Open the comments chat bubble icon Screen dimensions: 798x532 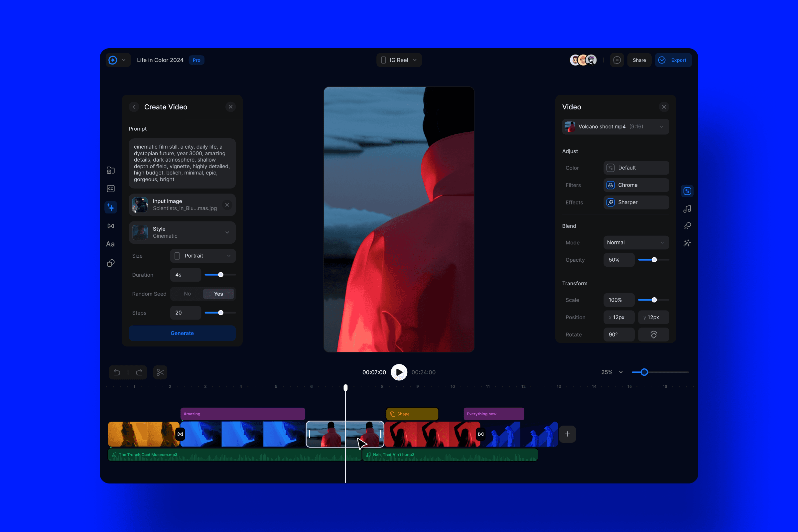[x=617, y=60]
